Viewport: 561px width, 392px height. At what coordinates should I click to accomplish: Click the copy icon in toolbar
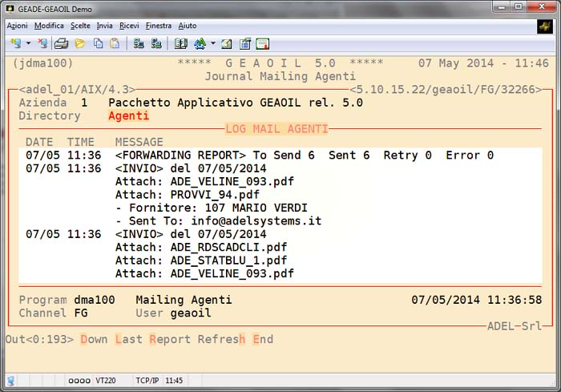click(98, 43)
